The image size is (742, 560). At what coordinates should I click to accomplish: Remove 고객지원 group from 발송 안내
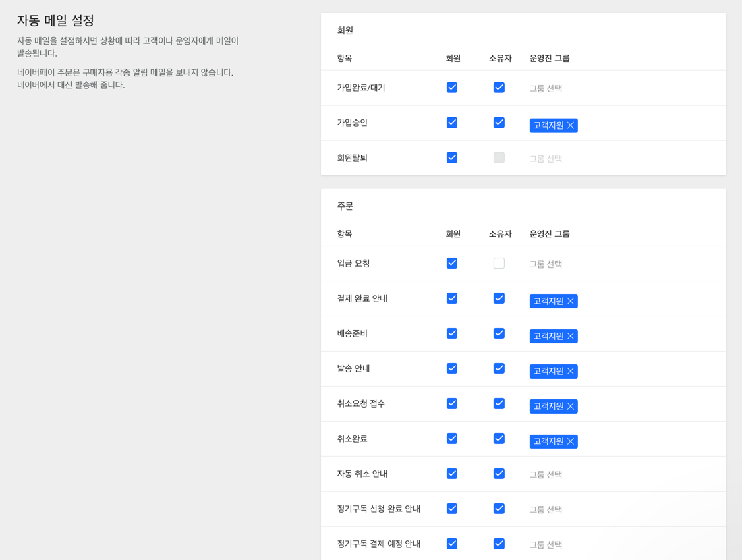[x=571, y=371]
